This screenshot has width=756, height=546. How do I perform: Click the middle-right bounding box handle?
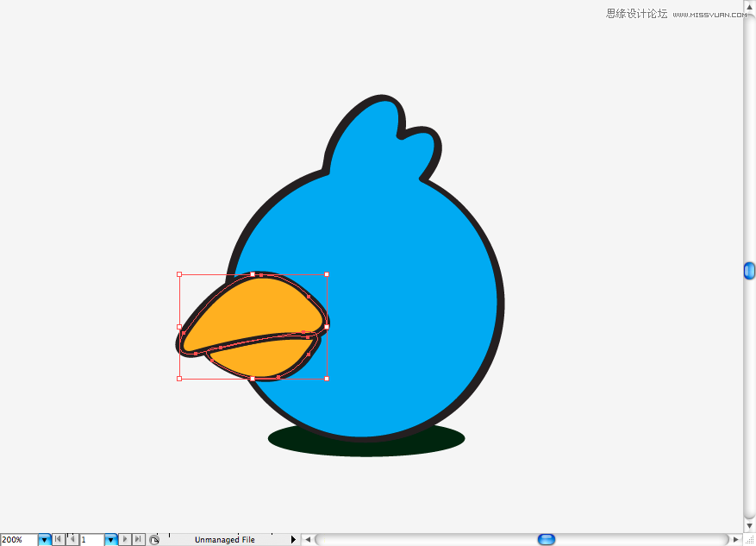(x=327, y=327)
